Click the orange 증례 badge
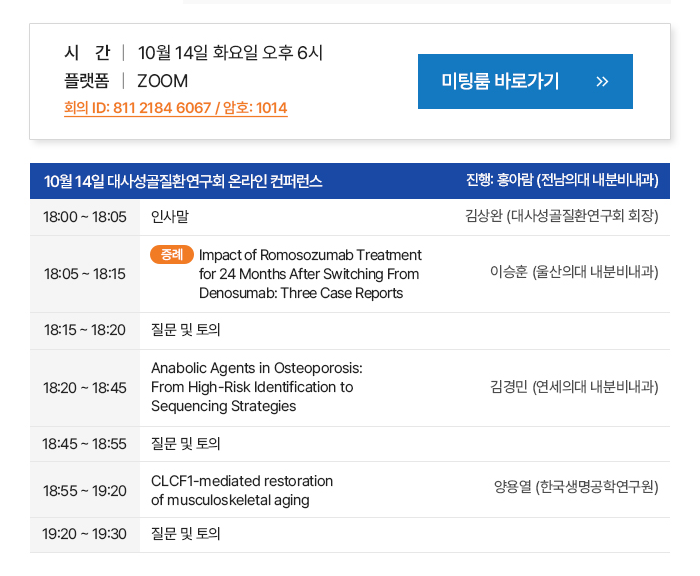This screenshot has height=576, width=700. tap(171, 255)
